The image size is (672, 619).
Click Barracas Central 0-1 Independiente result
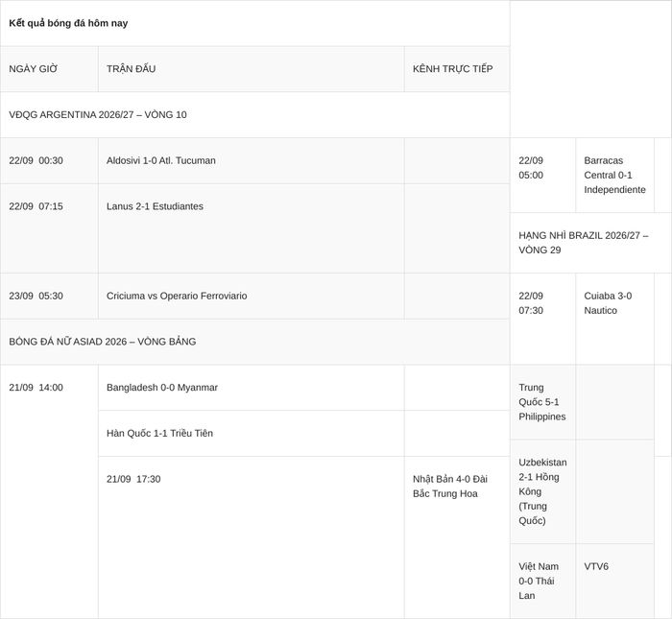point(614,176)
